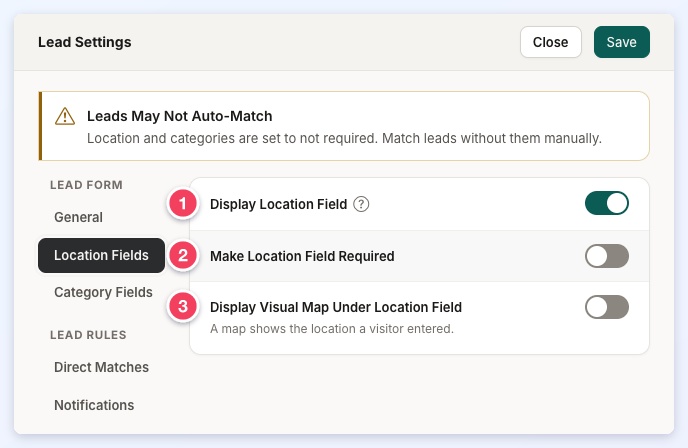The image size is (688, 448).
Task: Turn off the Display Location Field toggle
Action: click(x=606, y=203)
